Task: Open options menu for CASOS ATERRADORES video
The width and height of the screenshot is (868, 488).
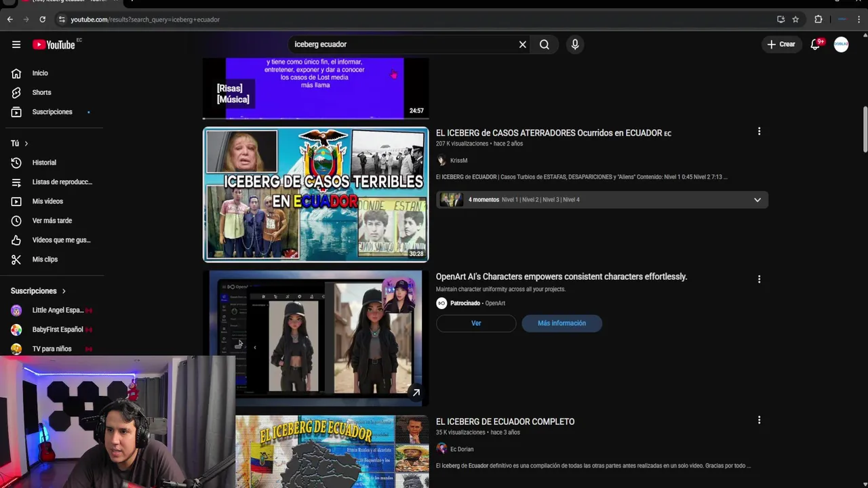Action: click(759, 131)
